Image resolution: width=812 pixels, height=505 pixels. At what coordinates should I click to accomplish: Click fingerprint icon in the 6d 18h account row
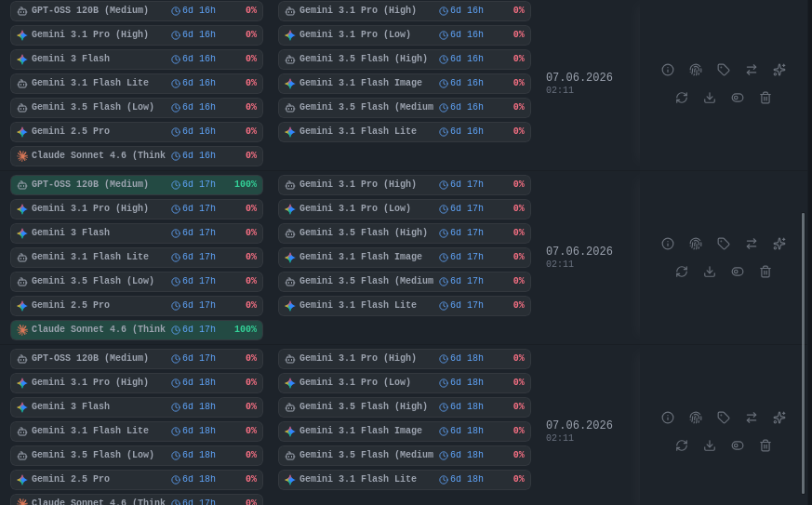pyautogui.click(x=696, y=418)
